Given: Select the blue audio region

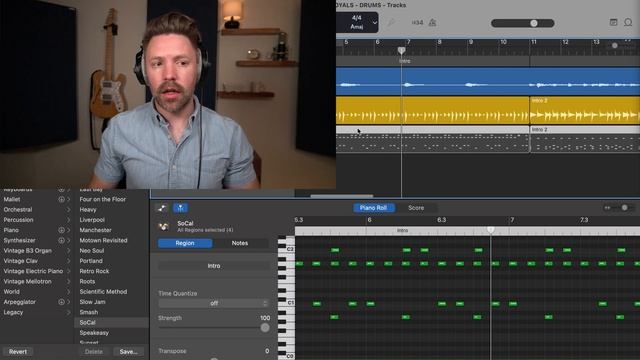Looking at the screenshot, I should coord(488,81).
